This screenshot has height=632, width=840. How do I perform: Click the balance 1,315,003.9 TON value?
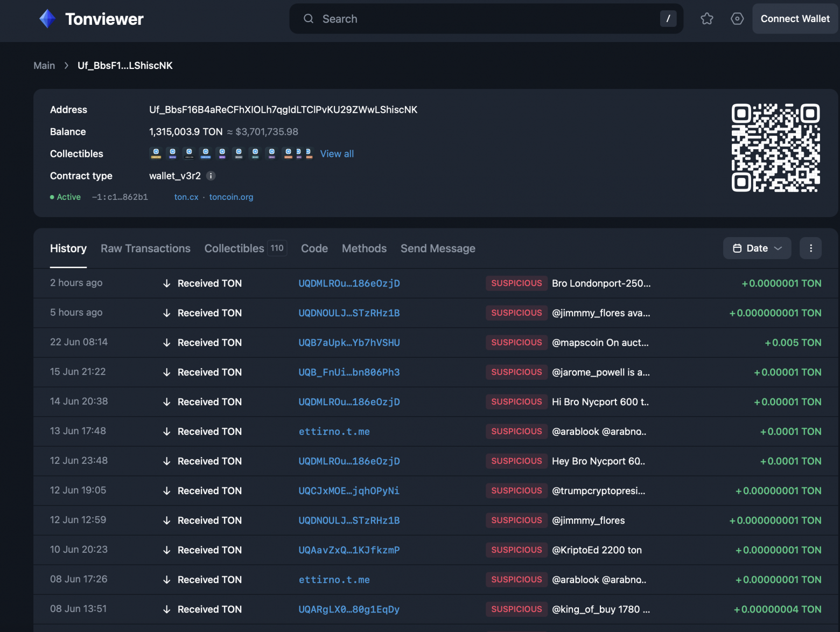186,131
